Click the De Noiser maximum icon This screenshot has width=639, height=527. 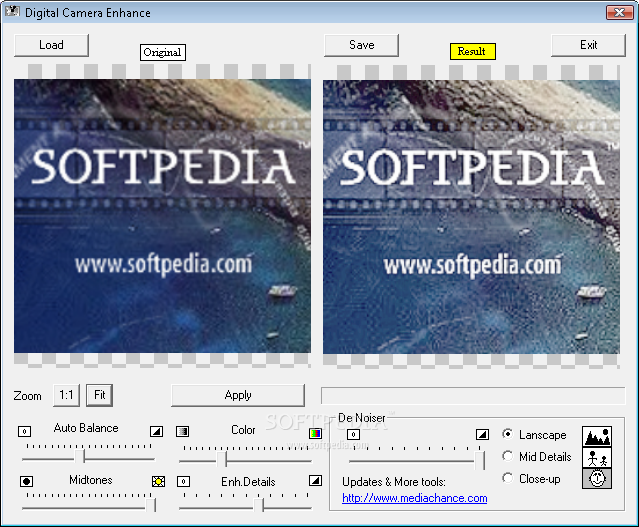pos(483,434)
